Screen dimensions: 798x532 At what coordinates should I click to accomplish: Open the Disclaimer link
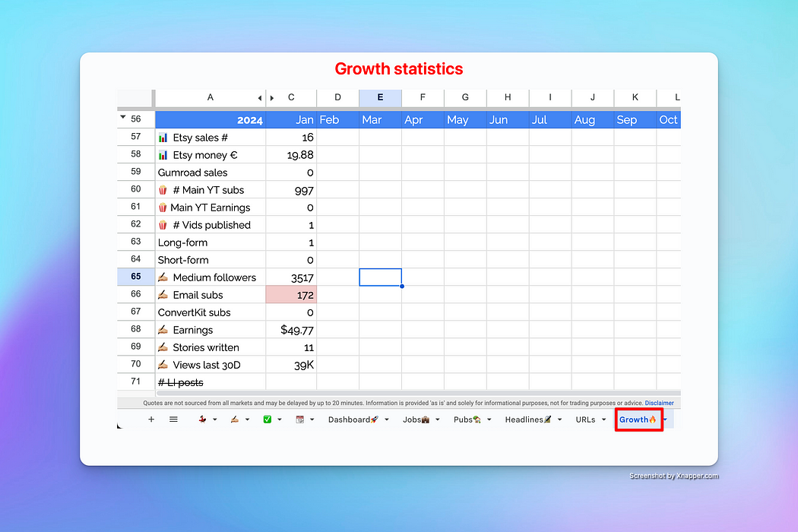[659, 403]
